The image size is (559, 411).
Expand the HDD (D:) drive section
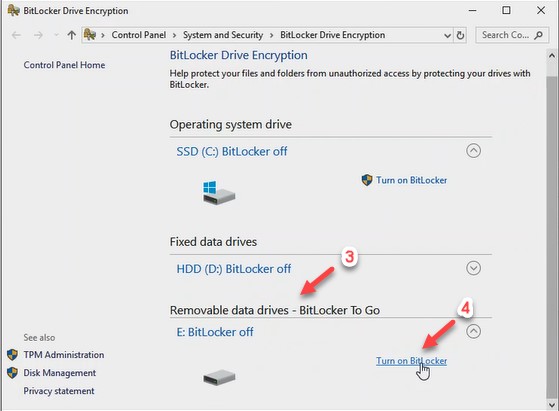473,268
